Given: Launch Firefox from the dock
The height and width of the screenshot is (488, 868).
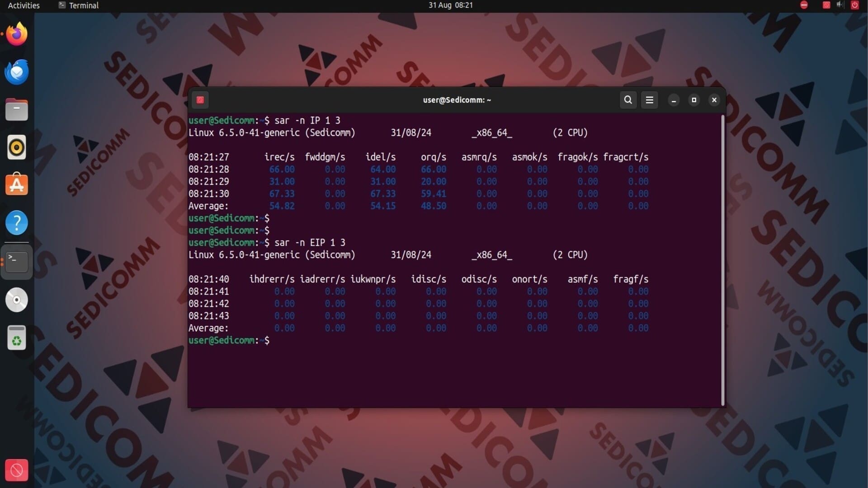Looking at the screenshot, I should 17,34.
